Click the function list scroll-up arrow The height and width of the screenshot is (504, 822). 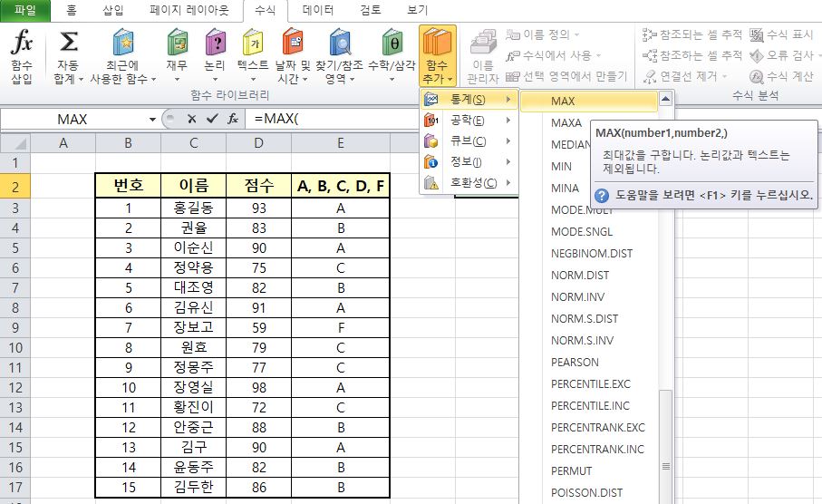click(x=666, y=99)
